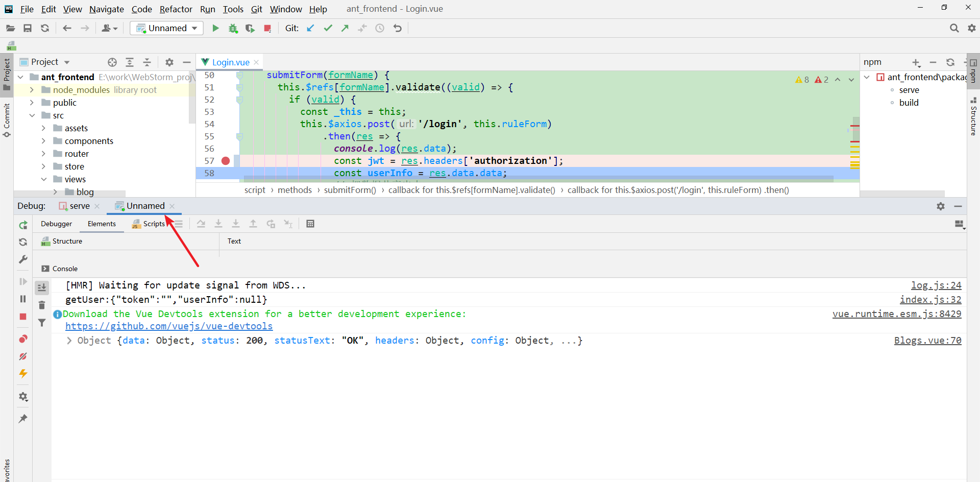980x482 pixels.
Task: Expand the Object entry in the console
Action: (69, 341)
